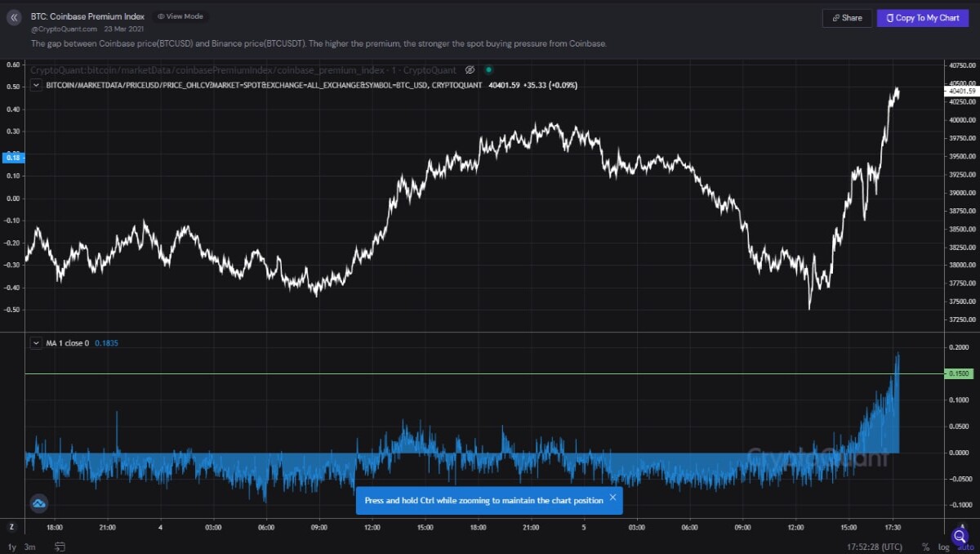
Task: Toggle percent scale mode
Action: (925, 547)
